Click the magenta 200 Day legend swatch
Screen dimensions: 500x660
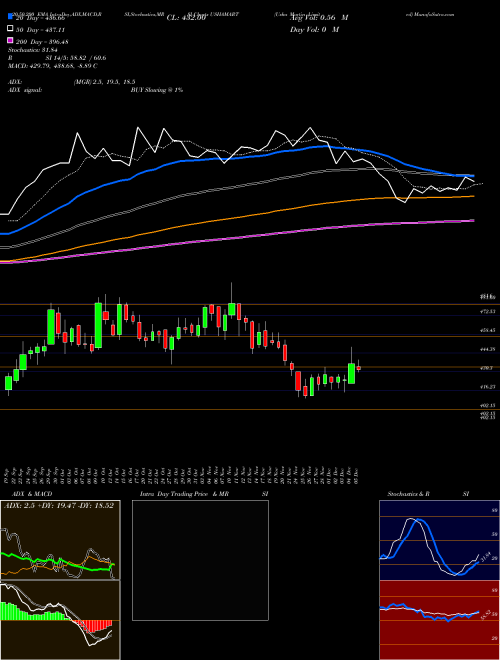pyautogui.click(x=10, y=41)
